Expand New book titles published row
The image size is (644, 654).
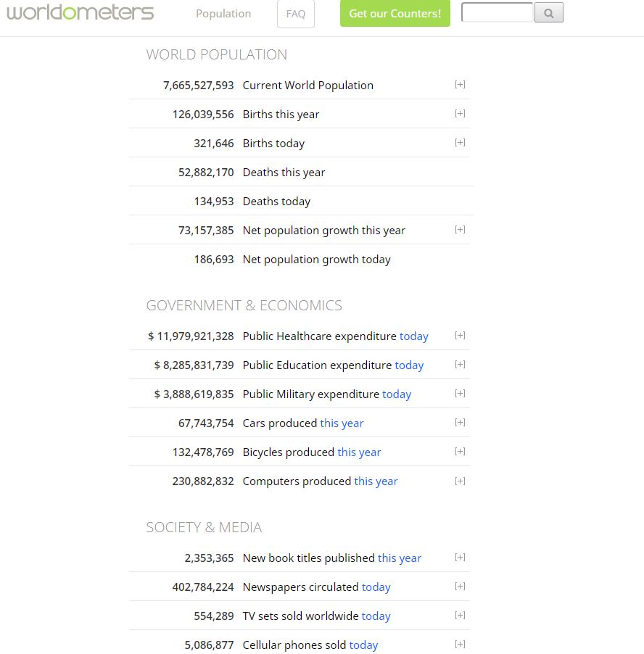pos(460,558)
